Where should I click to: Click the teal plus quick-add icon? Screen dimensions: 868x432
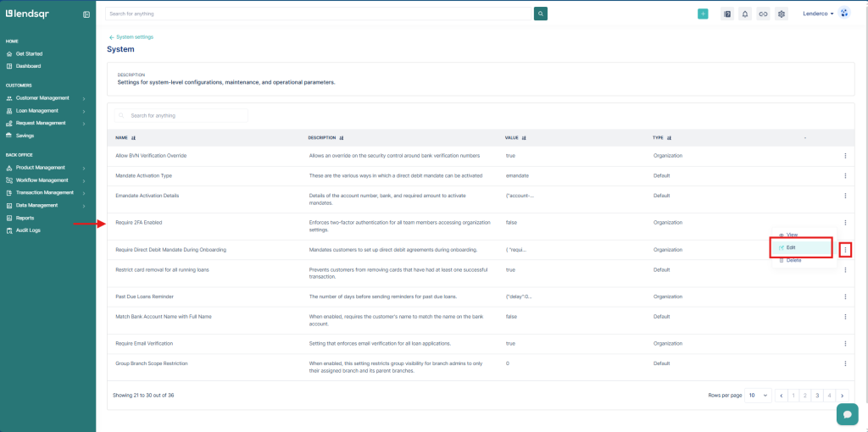tap(703, 14)
